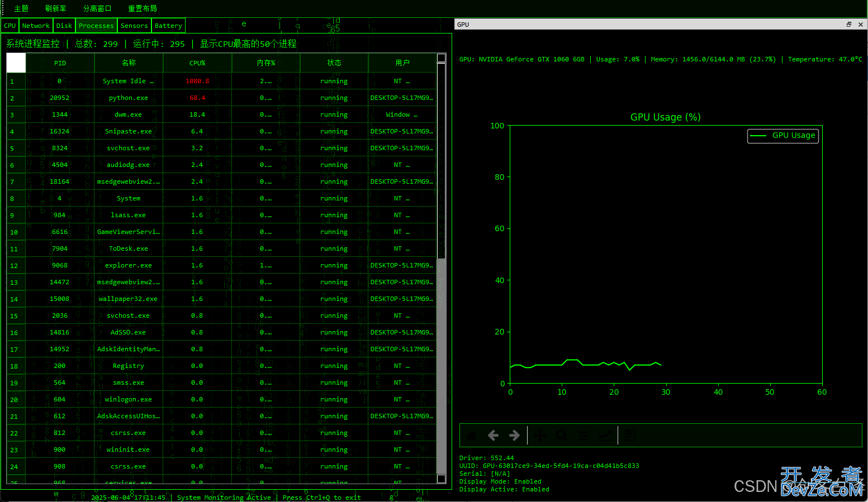
Task: Select row header number 20
Action: pos(16,399)
